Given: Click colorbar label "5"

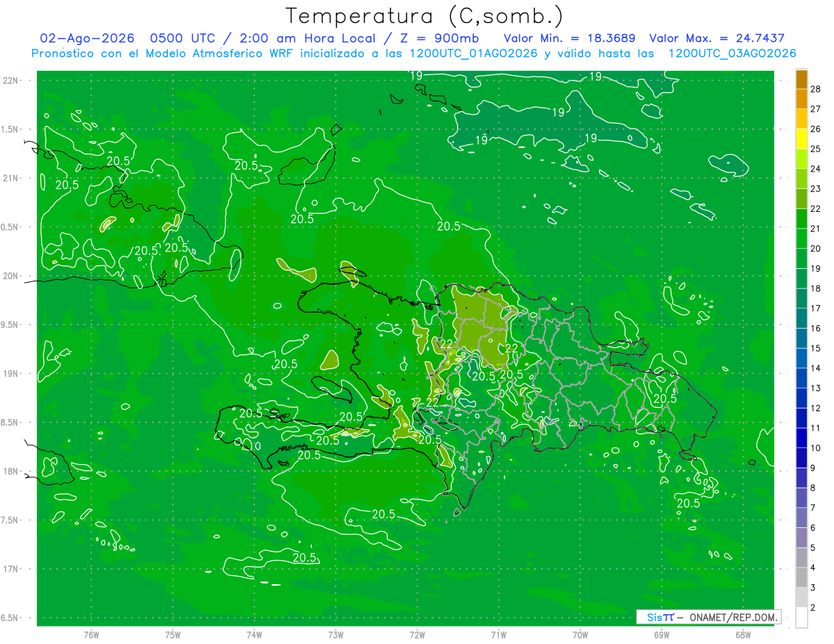Looking at the screenshot, I should (x=813, y=548).
